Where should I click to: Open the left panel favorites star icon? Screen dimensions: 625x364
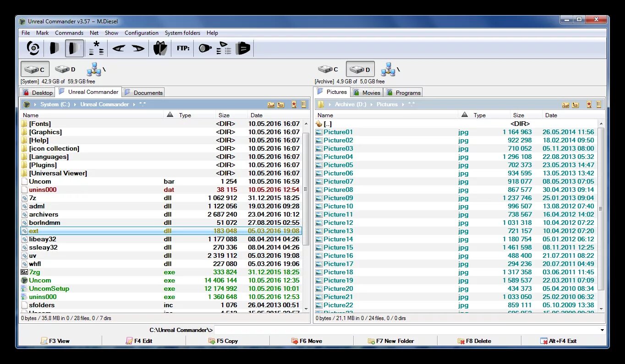pos(294,104)
